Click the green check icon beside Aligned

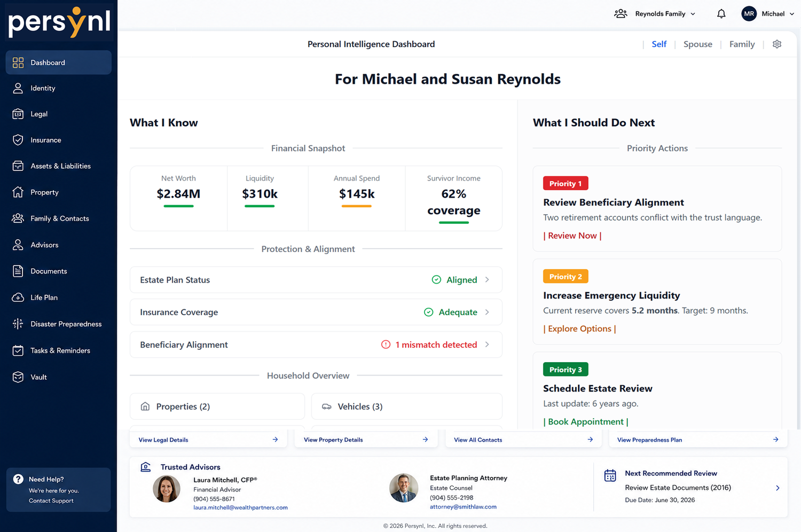(436, 280)
